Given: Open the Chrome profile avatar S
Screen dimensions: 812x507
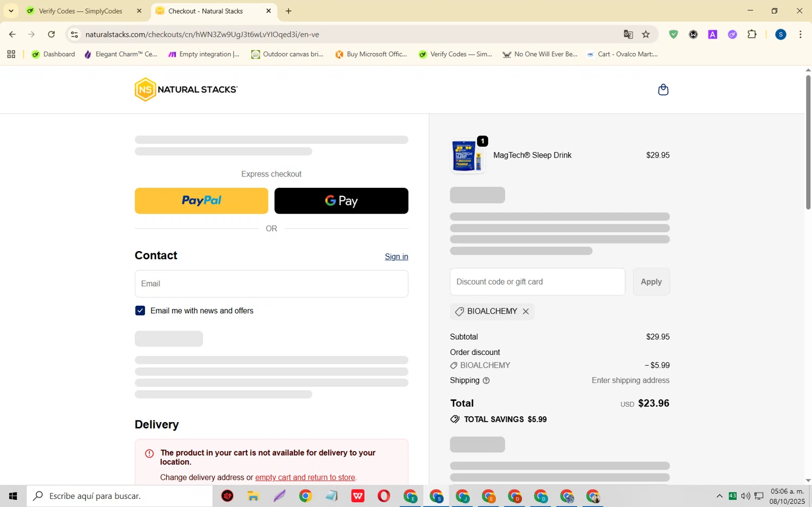Looking at the screenshot, I should pyautogui.click(x=781, y=35).
